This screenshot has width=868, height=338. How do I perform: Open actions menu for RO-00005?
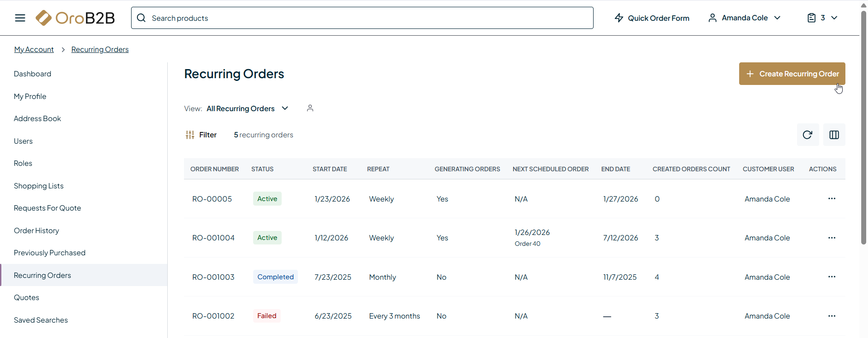831,199
